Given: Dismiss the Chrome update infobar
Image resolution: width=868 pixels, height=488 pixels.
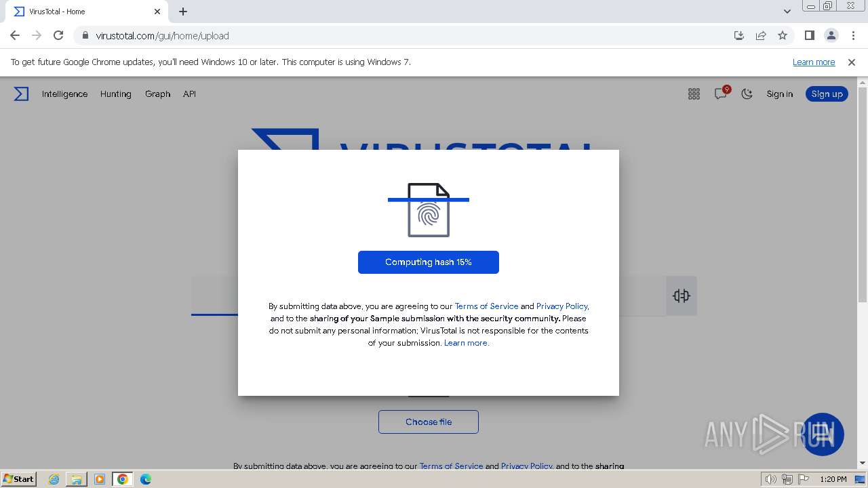Looking at the screenshot, I should [x=852, y=62].
